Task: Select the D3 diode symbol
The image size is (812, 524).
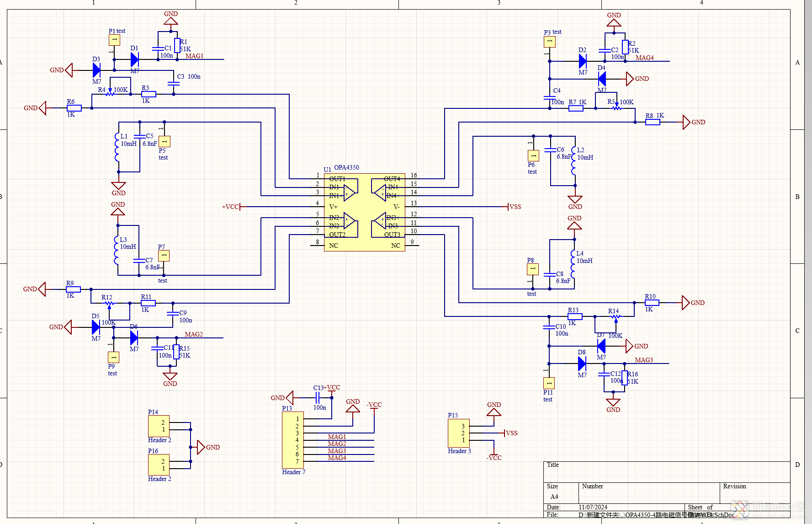Action: (x=96, y=70)
